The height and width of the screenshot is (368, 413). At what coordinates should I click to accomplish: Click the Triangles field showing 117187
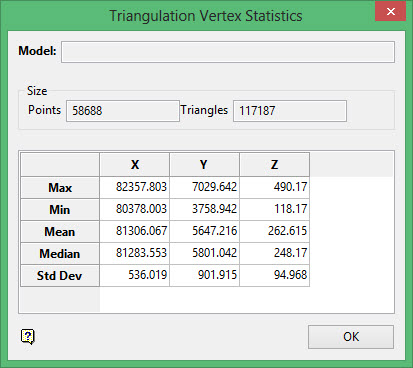[290, 111]
